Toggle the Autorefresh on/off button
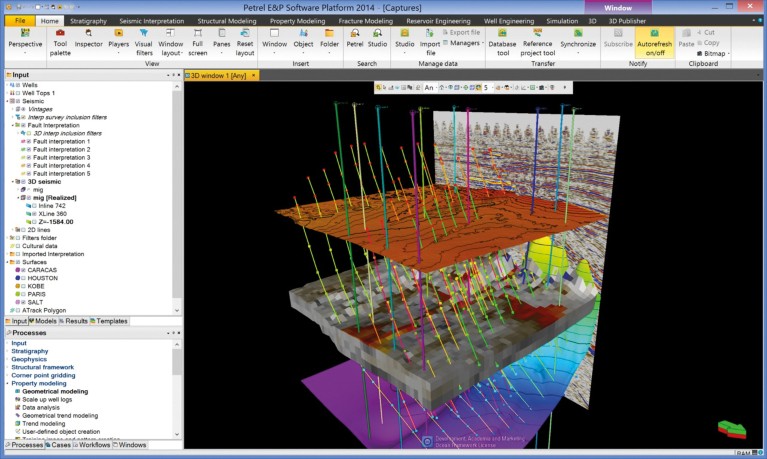Image resolution: width=767 pixels, height=459 pixels. click(655, 42)
